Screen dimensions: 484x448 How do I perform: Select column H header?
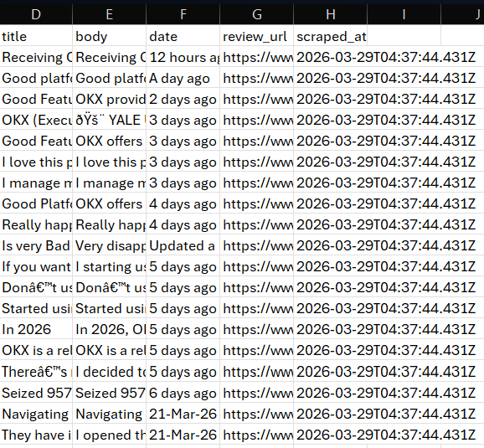click(x=330, y=14)
